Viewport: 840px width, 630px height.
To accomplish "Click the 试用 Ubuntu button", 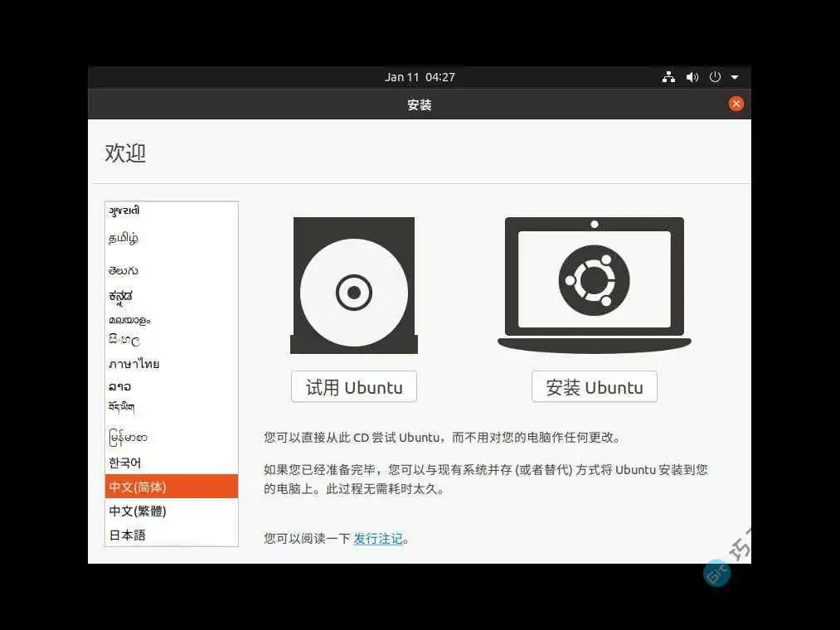I will pyautogui.click(x=353, y=387).
